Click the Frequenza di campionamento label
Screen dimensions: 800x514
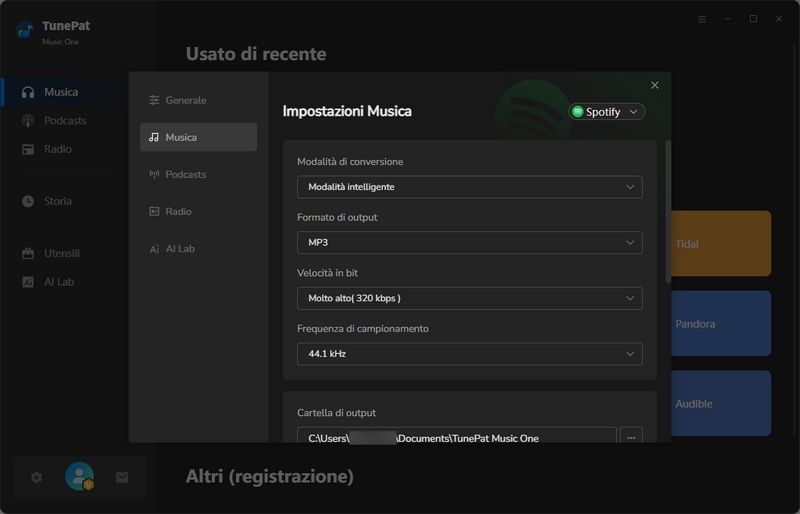363,328
